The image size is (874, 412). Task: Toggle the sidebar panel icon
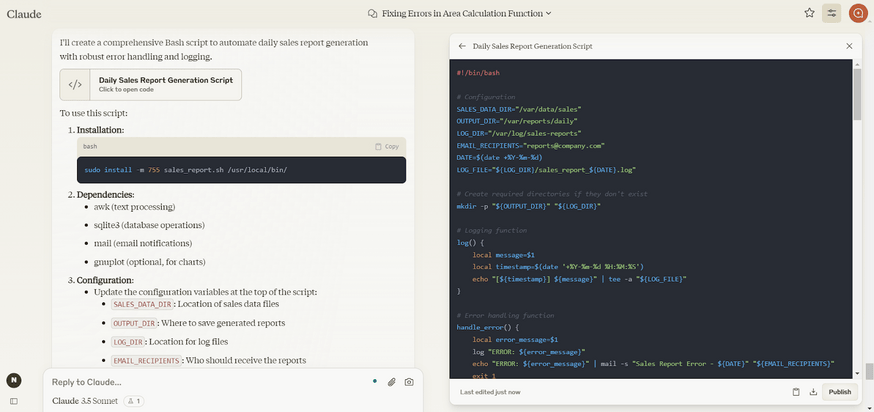(x=13, y=401)
